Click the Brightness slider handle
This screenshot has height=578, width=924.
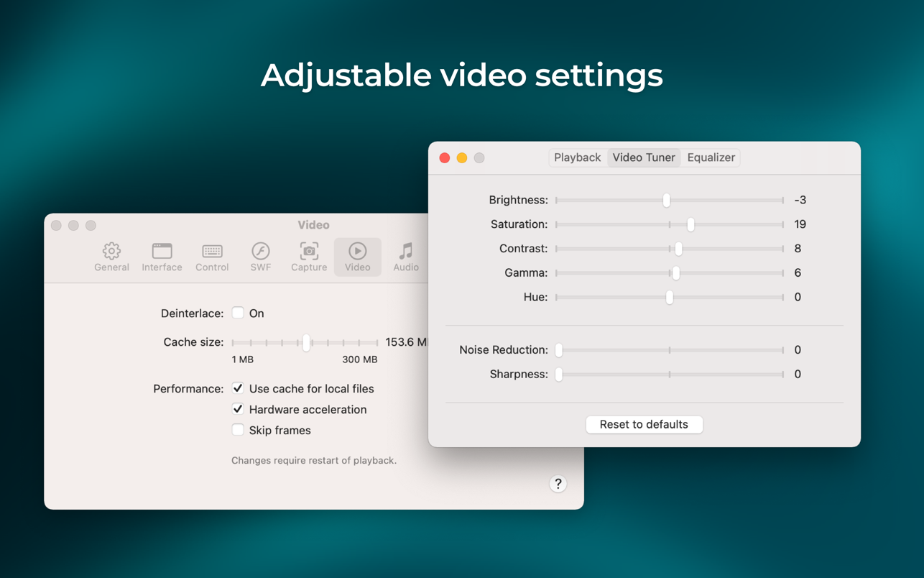(x=667, y=200)
